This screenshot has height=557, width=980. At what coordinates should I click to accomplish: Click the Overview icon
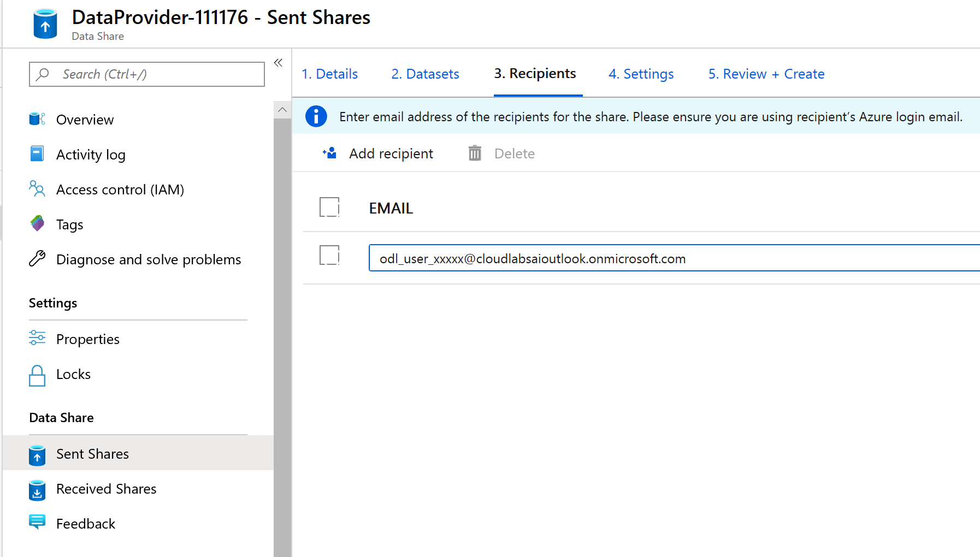coord(37,119)
